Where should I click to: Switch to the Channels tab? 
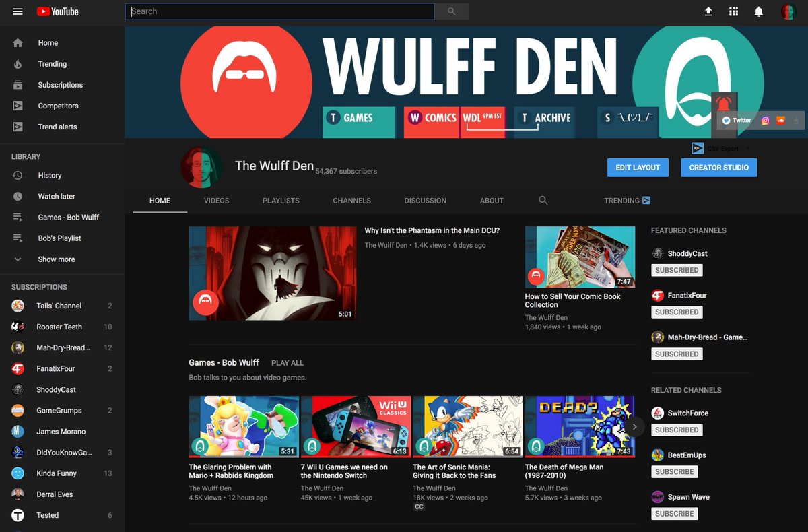pos(351,201)
